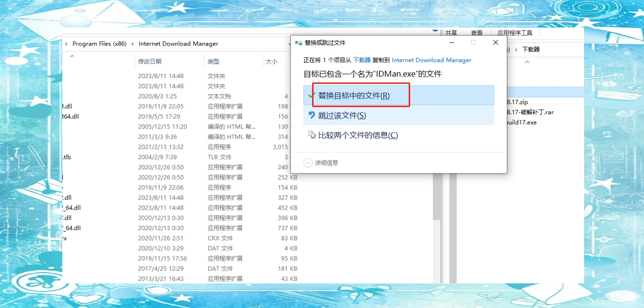Viewport: 644px width, 308px height.
Task: Click the 83 KB size cell
Action: (289, 238)
